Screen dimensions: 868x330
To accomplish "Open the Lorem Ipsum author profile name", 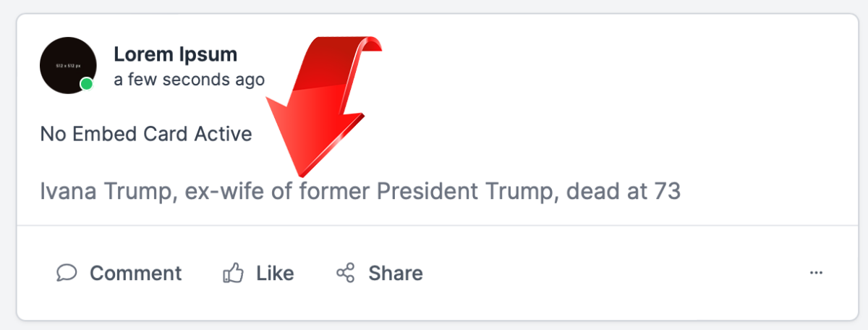I will coord(175,54).
